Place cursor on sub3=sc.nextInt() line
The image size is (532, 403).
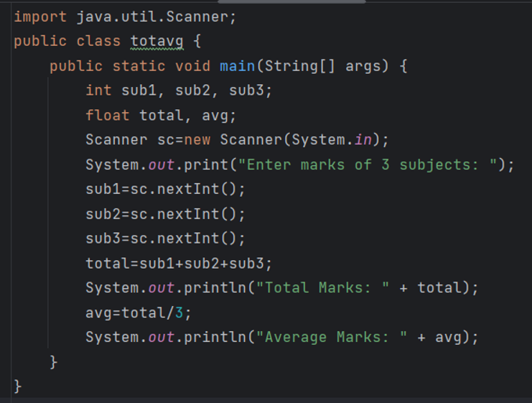point(165,238)
